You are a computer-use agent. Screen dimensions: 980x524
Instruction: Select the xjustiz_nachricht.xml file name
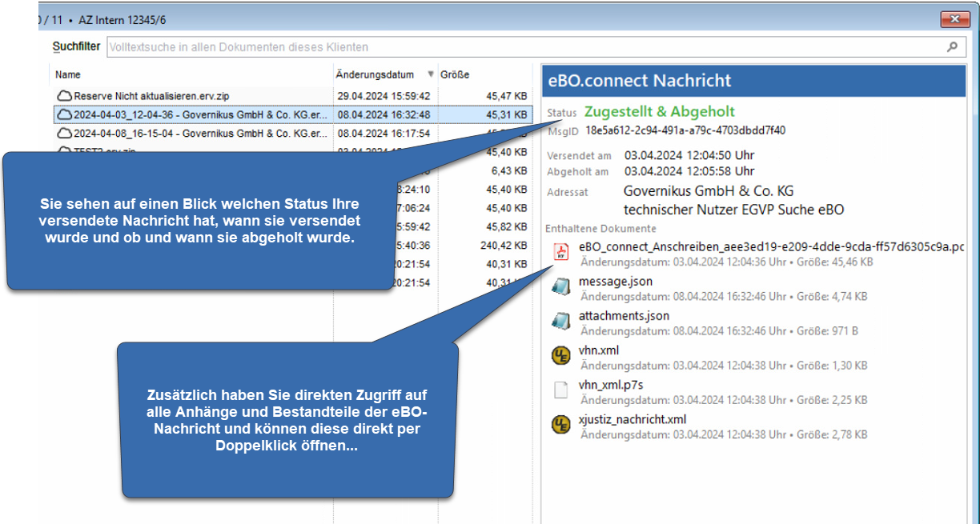point(633,419)
